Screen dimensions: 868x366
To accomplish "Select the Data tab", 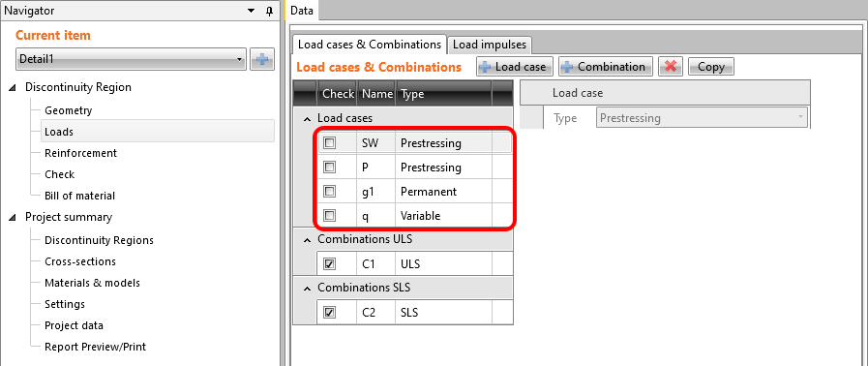I will coord(302,10).
